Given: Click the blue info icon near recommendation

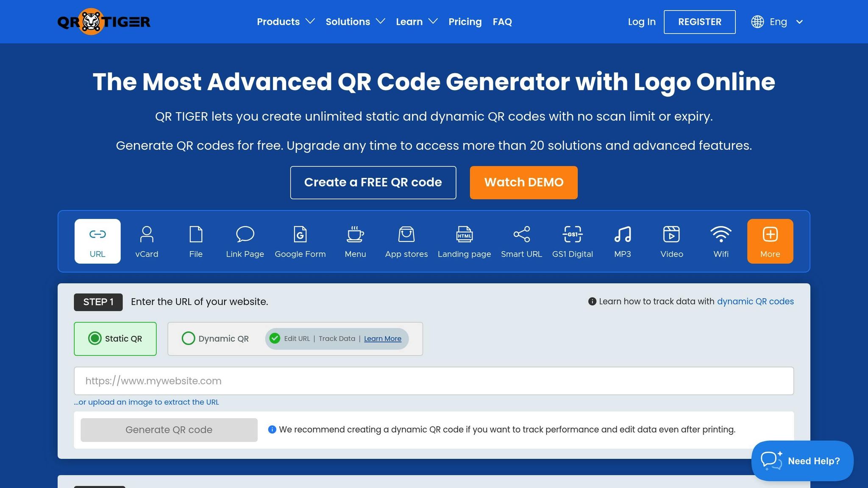Looking at the screenshot, I should 272,430.
